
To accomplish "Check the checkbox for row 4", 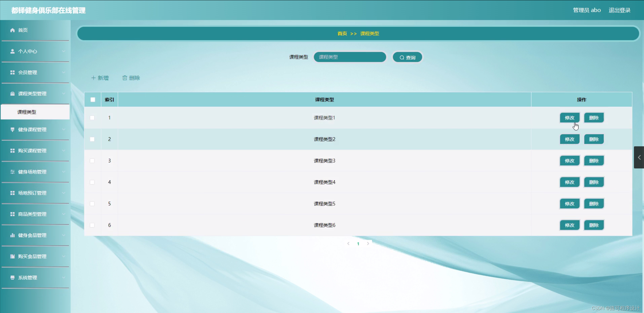I will click(x=92, y=182).
